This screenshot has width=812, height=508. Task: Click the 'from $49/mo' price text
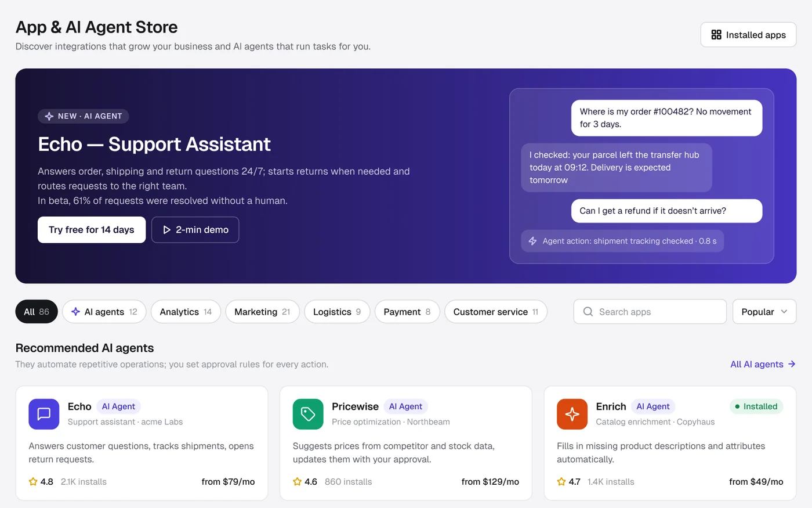pyautogui.click(x=756, y=482)
